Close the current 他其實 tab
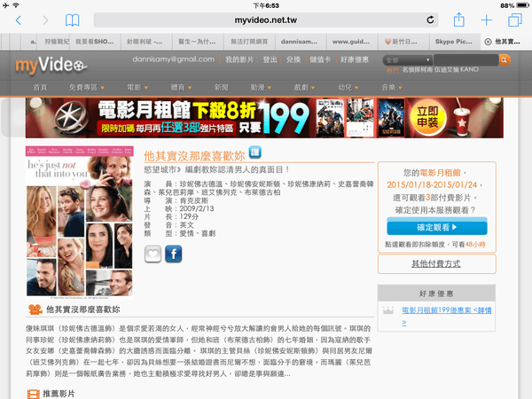 [488, 42]
